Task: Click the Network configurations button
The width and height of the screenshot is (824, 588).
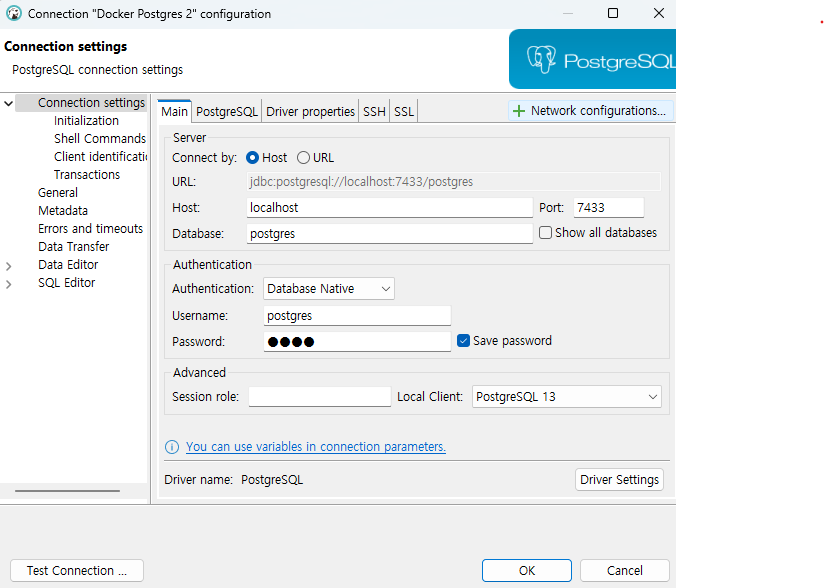Action: pyautogui.click(x=591, y=111)
